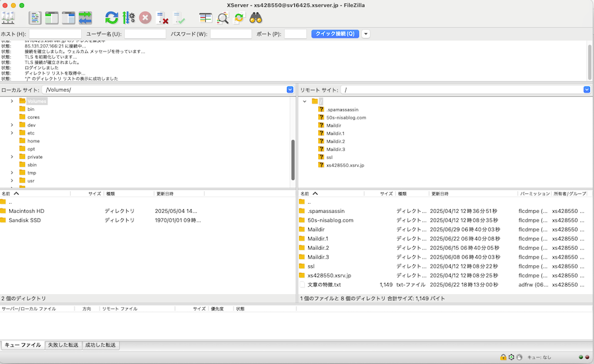Image resolution: width=594 pixels, height=364 pixels.
Task: Cancel the current operation icon
Action: point(145,18)
